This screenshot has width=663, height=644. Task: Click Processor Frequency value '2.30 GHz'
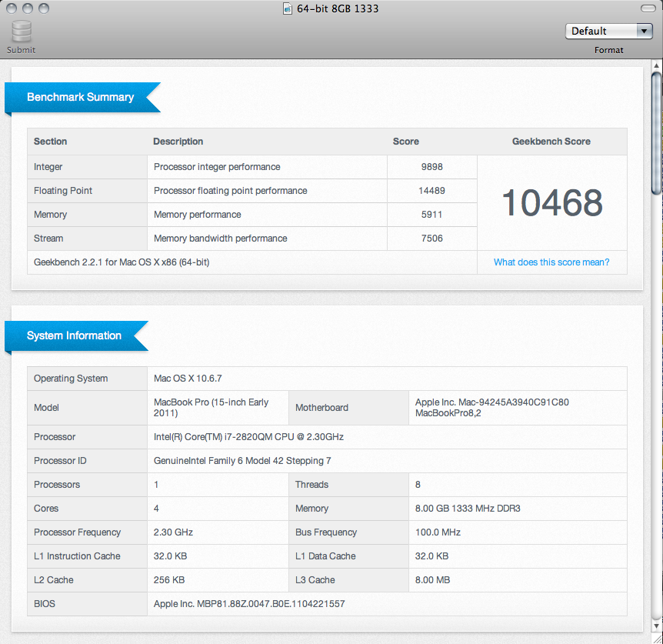click(173, 532)
